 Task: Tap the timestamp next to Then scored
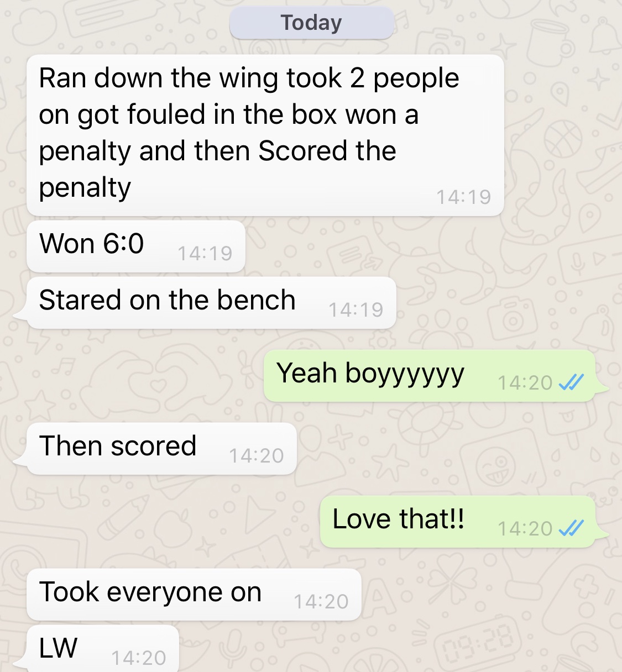(256, 455)
